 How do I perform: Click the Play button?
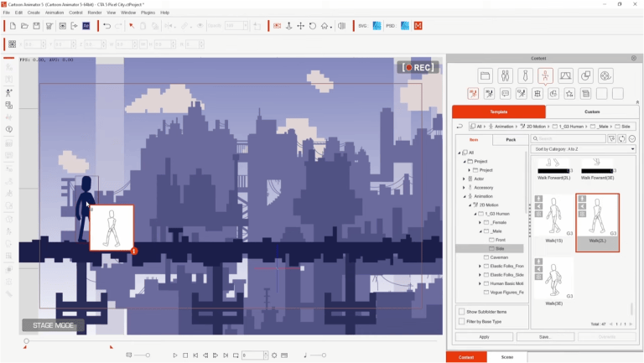pyautogui.click(x=175, y=355)
